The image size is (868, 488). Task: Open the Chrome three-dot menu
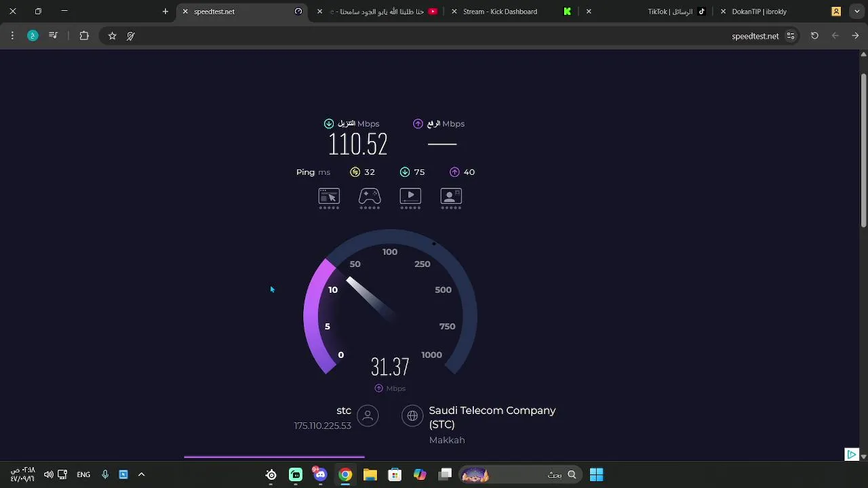pyautogui.click(x=12, y=36)
